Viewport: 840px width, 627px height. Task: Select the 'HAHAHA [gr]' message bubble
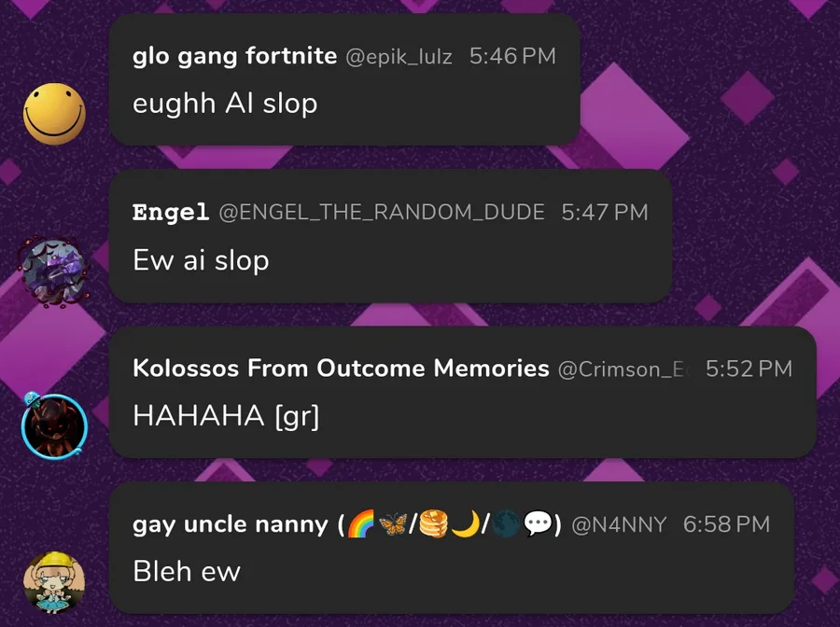click(x=463, y=392)
